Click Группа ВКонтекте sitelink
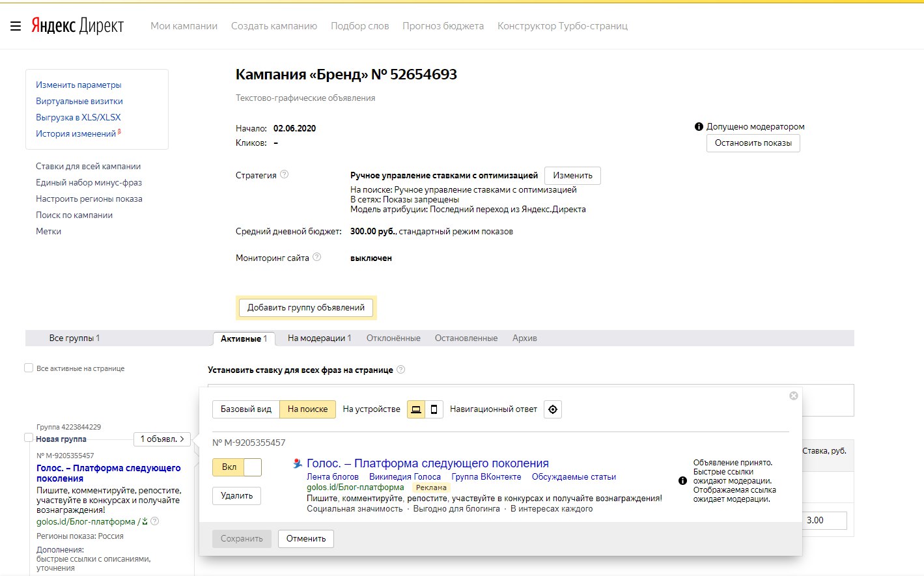The width and height of the screenshot is (924, 576). [486, 477]
